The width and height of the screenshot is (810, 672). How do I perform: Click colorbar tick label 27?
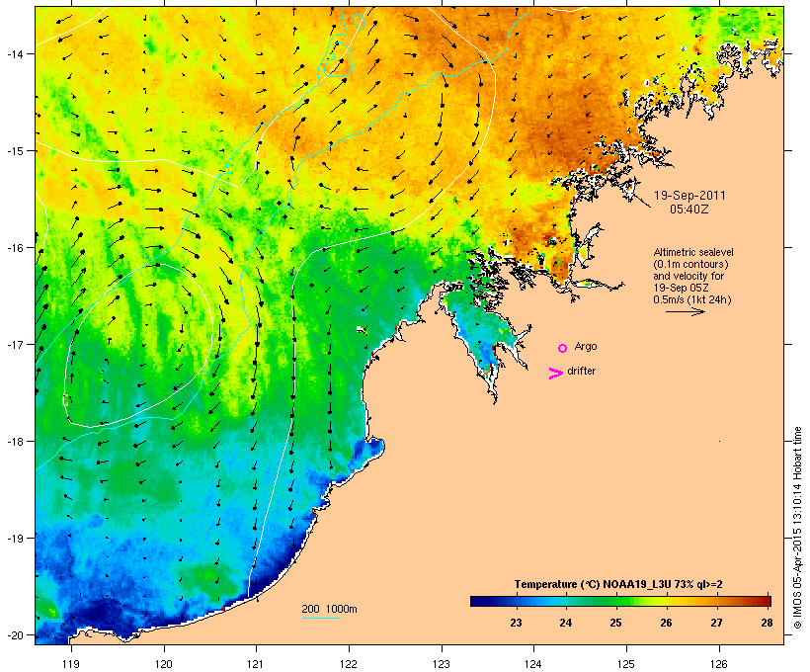point(716,623)
